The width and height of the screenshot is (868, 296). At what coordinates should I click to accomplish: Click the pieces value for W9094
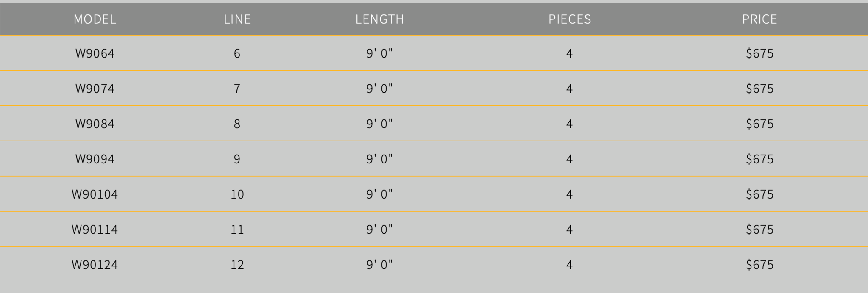tap(569, 159)
